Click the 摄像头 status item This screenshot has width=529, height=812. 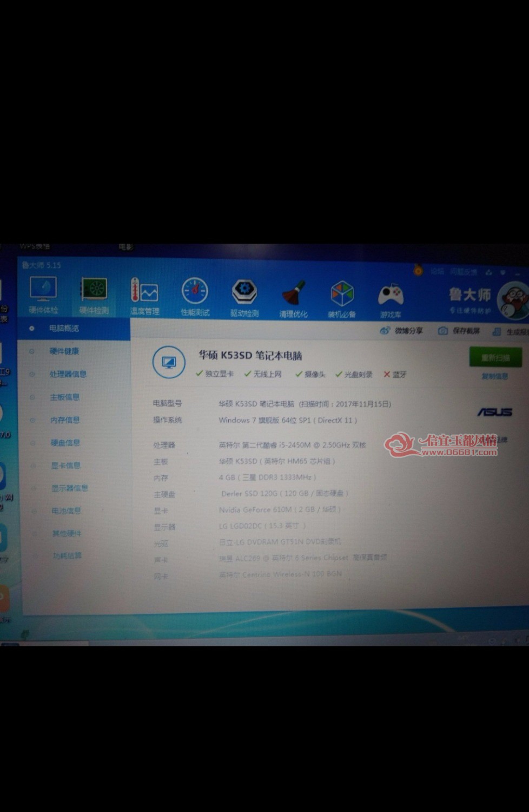310,374
